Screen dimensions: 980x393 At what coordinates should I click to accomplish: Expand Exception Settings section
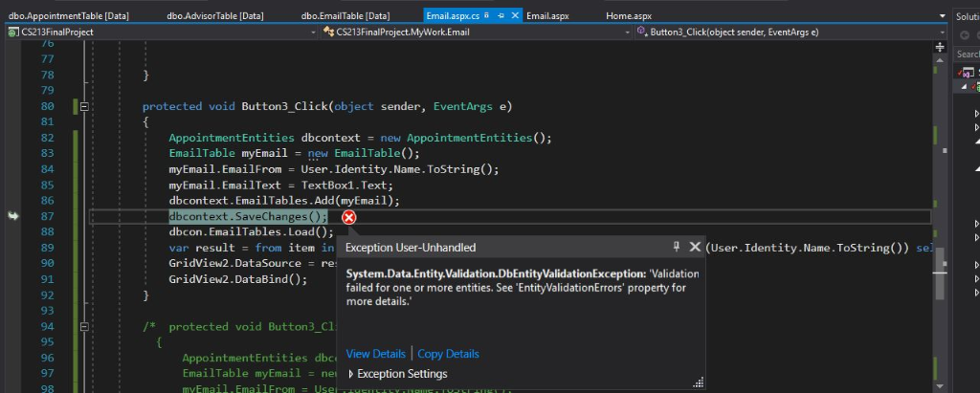(x=351, y=374)
